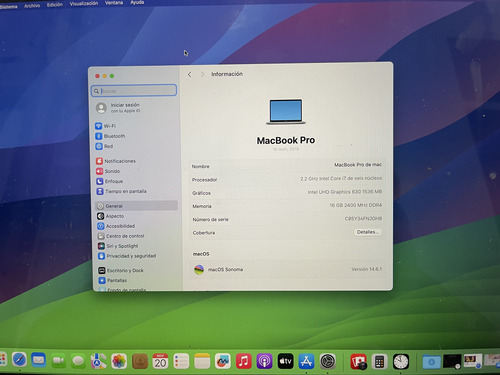This screenshot has width=500, height=375.
Task: Open Sonido settings
Action: (x=108, y=171)
